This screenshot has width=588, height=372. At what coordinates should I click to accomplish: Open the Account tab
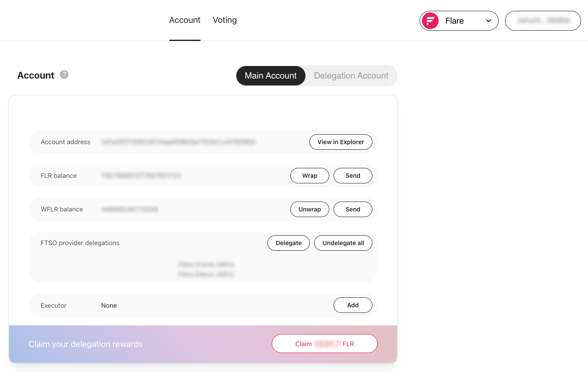(185, 20)
